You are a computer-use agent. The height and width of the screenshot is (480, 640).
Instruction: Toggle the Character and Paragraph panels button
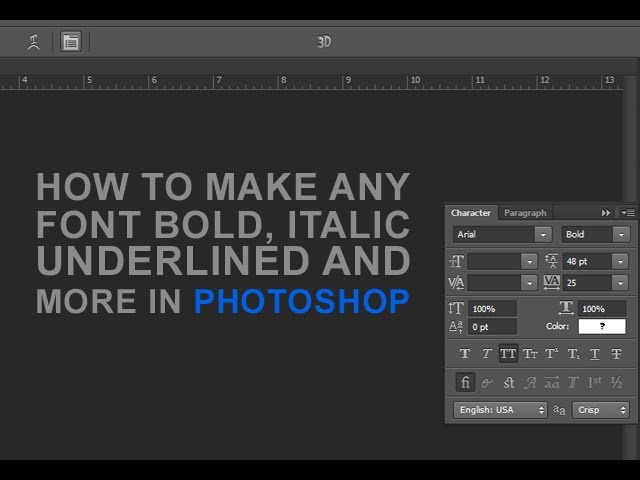[x=71, y=42]
